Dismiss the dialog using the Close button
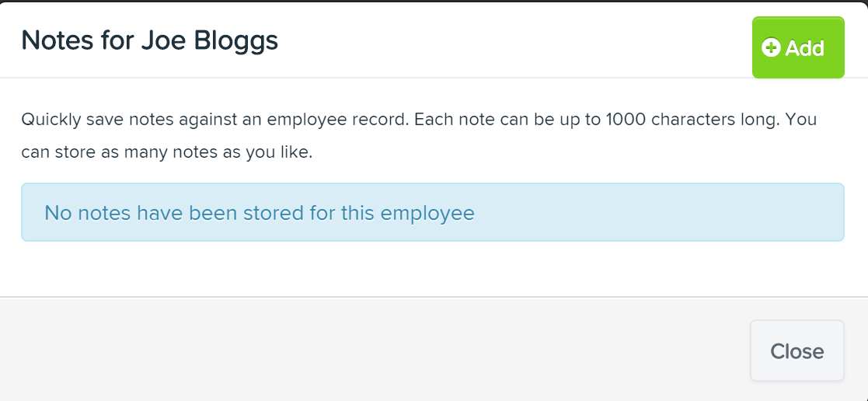 (797, 350)
